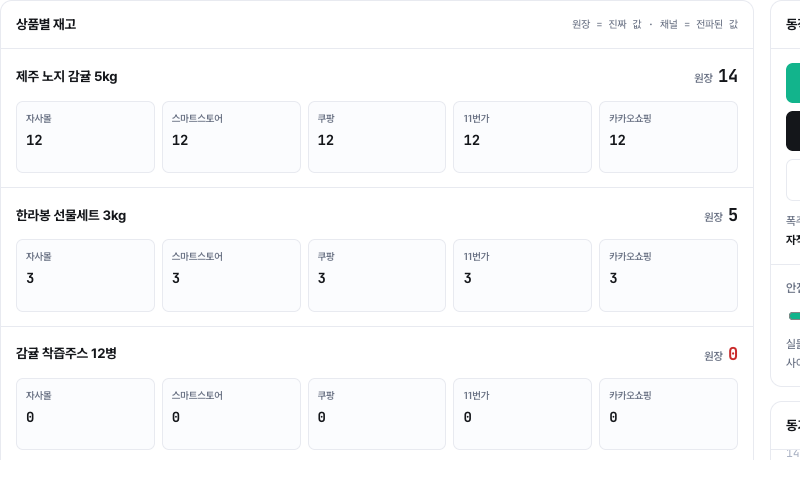Select the 스마트스토어 card under 감귤 착즙주스 12병

[231, 414]
